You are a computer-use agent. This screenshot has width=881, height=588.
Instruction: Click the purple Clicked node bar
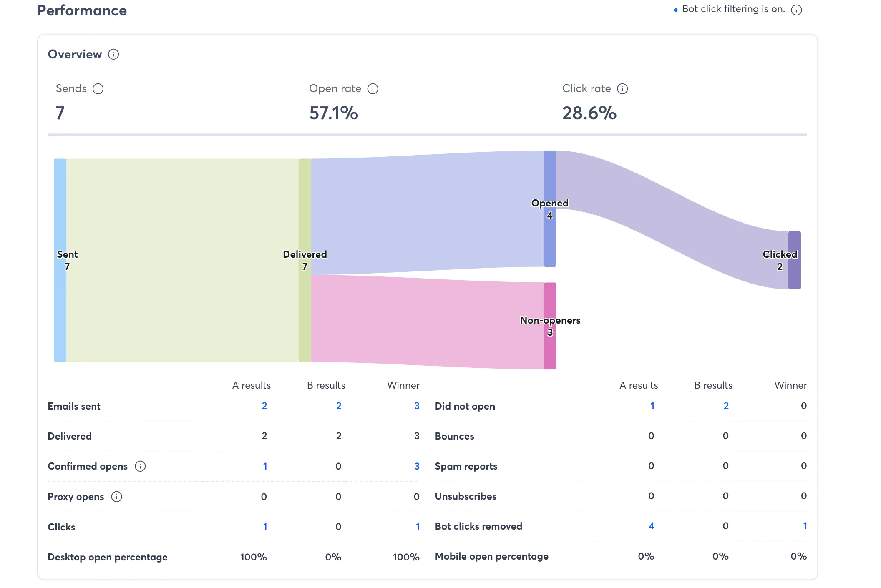pyautogui.click(x=794, y=242)
